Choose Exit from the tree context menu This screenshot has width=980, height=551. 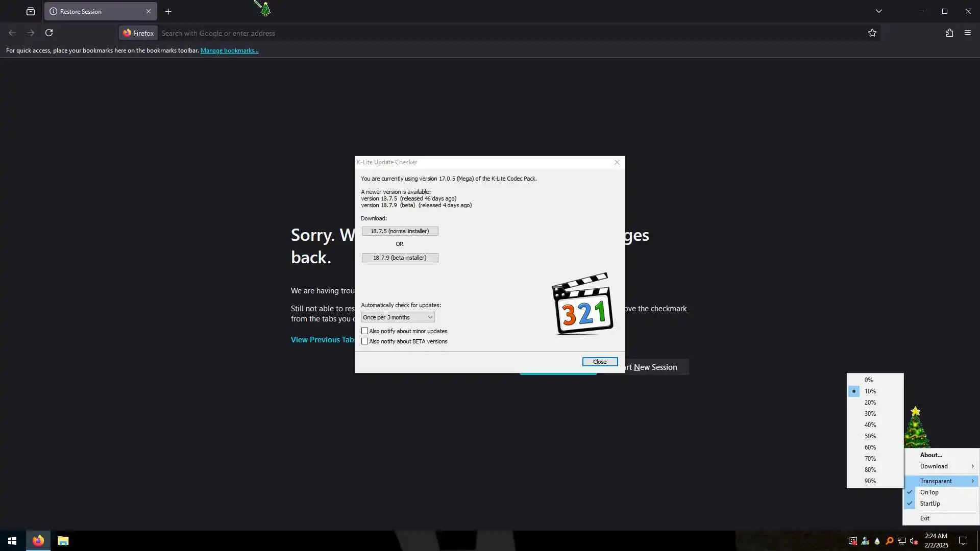[924, 518]
